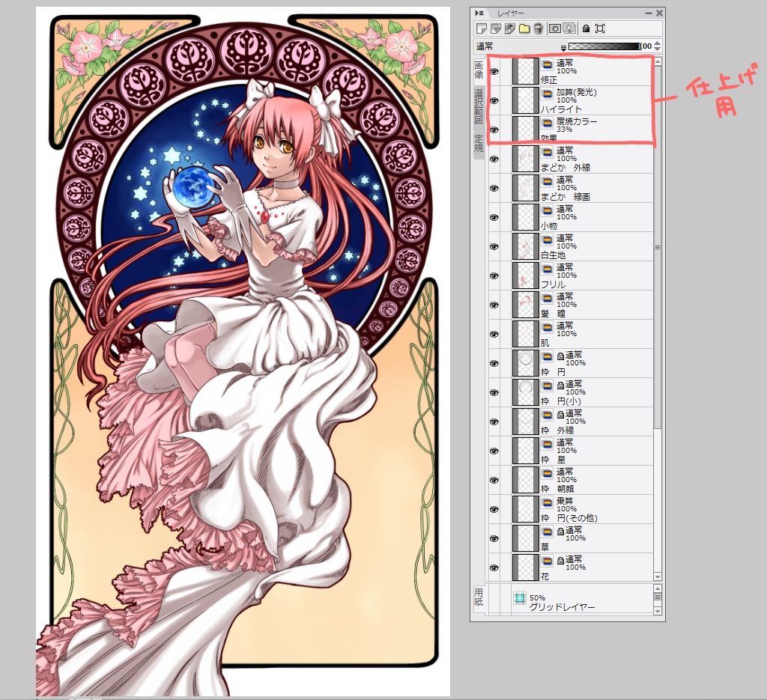
Task: Toggle visibility of 花 layer
Action: tap(494, 567)
